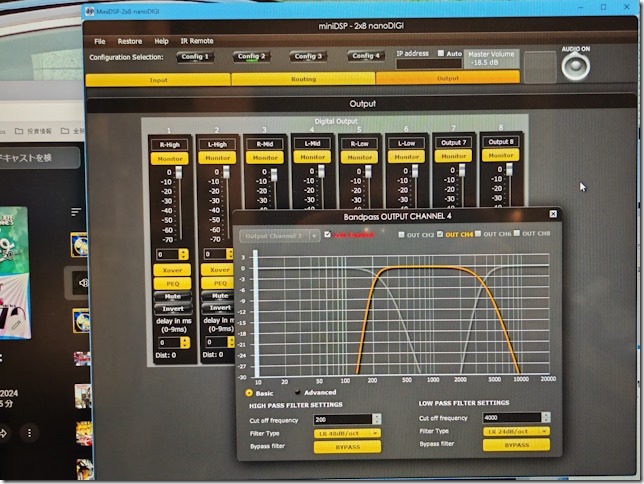Adjust the high pass cut off frequency stepper
Viewport: 644px width, 484px height.
[x=377, y=419]
